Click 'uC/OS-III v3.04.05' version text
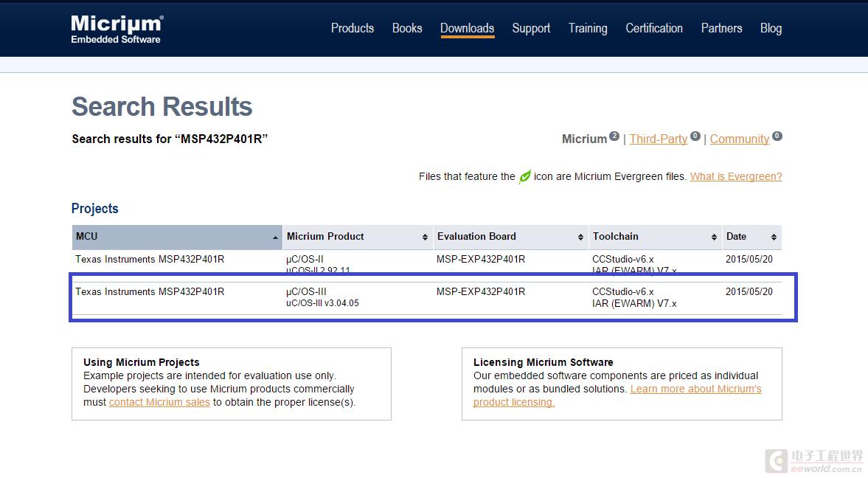The image size is (868, 478). coord(322,303)
